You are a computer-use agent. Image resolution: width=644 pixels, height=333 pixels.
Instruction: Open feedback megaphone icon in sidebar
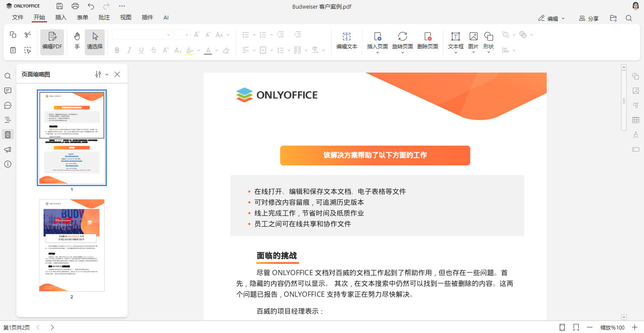pyautogui.click(x=8, y=149)
